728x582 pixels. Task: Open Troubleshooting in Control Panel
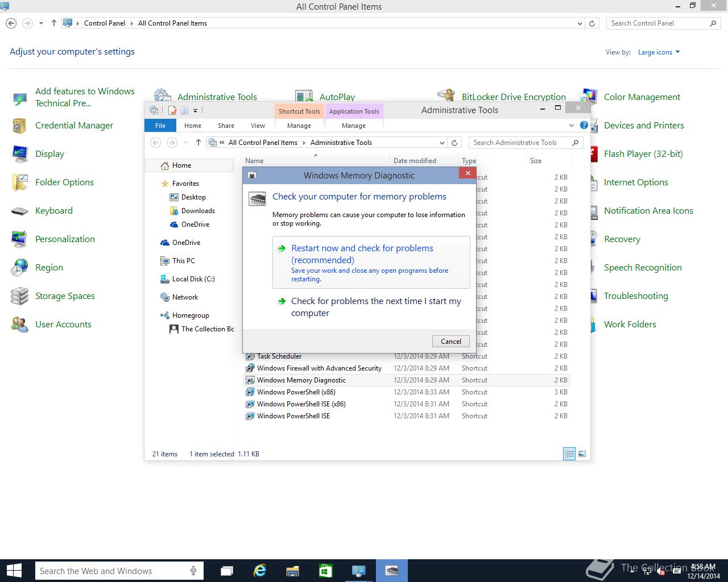(x=636, y=296)
